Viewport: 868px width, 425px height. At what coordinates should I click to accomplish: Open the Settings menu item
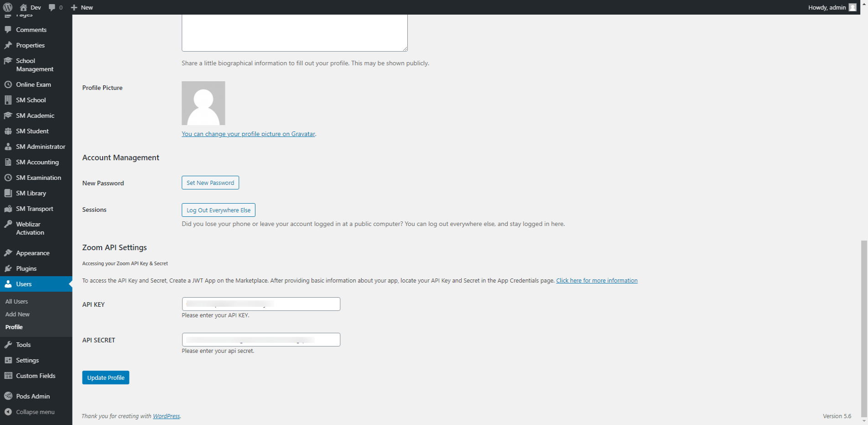[27, 360]
